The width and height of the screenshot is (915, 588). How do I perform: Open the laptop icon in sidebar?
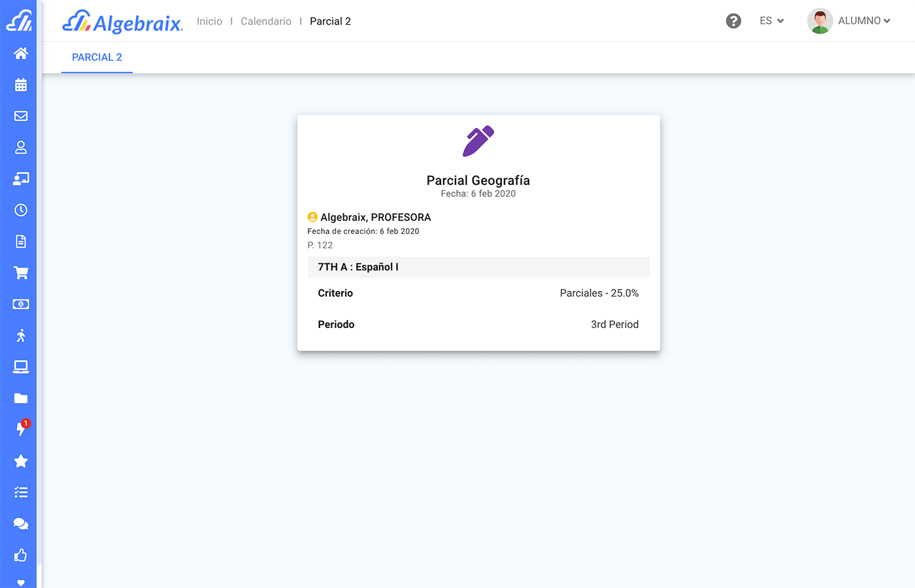21,367
